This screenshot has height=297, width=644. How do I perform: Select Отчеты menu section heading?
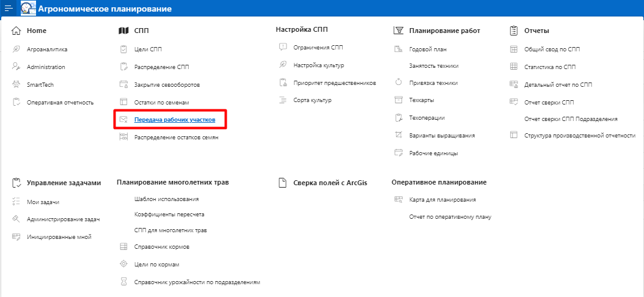tap(536, 31)
